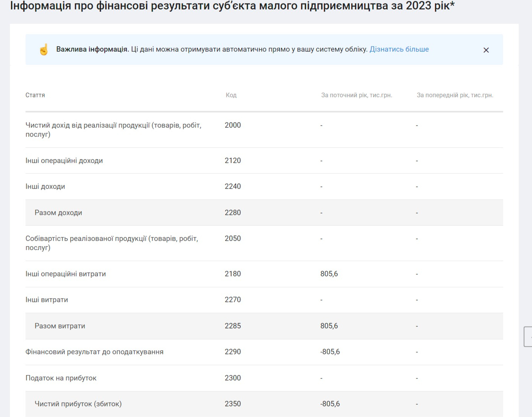The height and width of the screenshot is (417, 532).
Task: Click the "Стаття" column header
Action: tap(35, 95)
